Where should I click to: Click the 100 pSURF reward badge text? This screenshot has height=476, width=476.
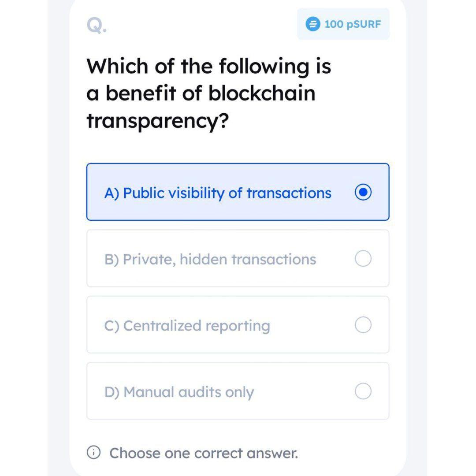tap(353, 24)
